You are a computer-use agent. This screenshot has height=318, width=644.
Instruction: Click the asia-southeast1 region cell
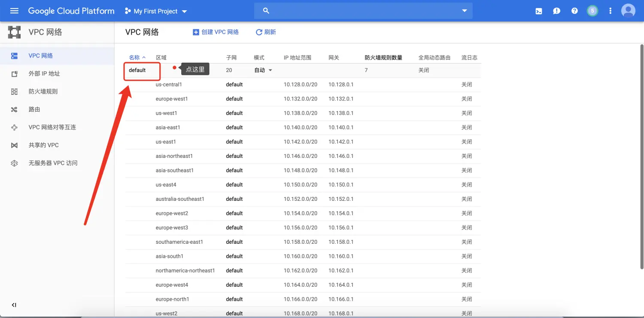(175, 170)
